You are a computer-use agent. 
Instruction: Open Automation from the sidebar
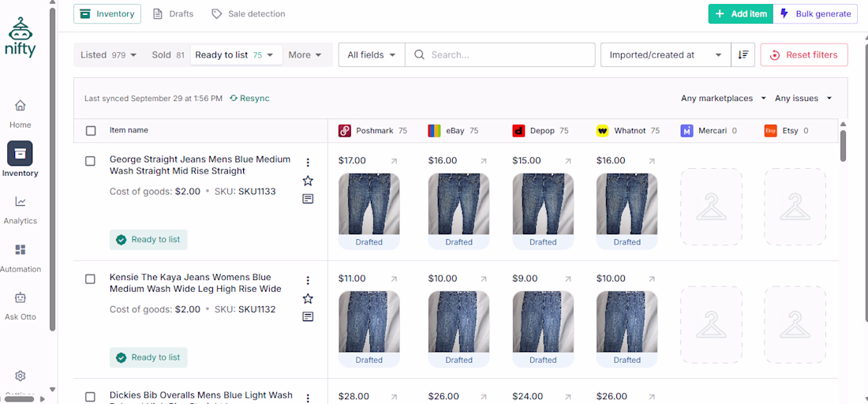(x=20, y=259)
